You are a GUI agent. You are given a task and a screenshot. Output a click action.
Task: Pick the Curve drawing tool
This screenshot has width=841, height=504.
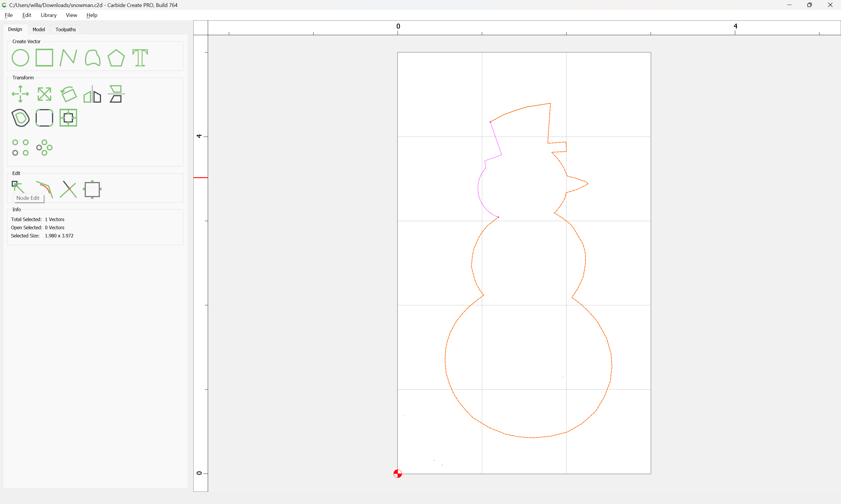pyautogui.click(x=93, y=58)
